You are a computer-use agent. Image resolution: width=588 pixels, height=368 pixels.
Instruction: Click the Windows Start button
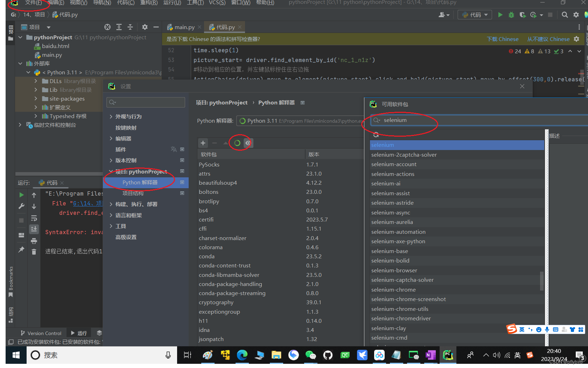(x=16, y=355)
